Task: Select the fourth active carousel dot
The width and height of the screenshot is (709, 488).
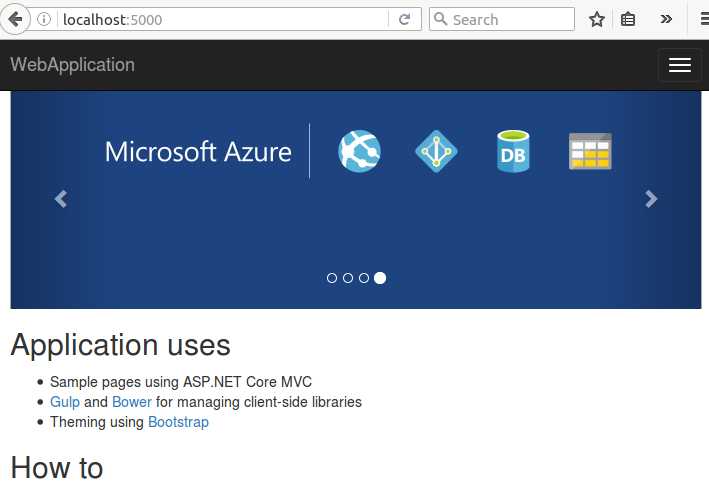Action: click(380, 278)
